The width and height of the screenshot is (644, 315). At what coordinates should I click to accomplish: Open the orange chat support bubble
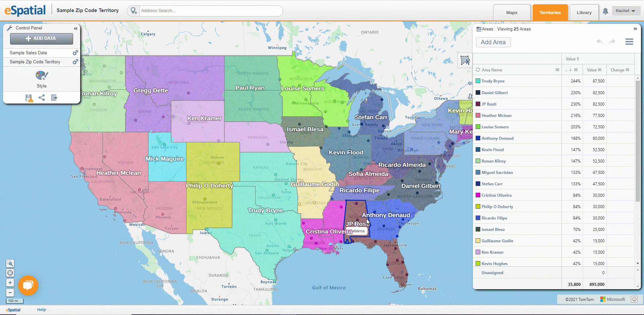[28, 285]
